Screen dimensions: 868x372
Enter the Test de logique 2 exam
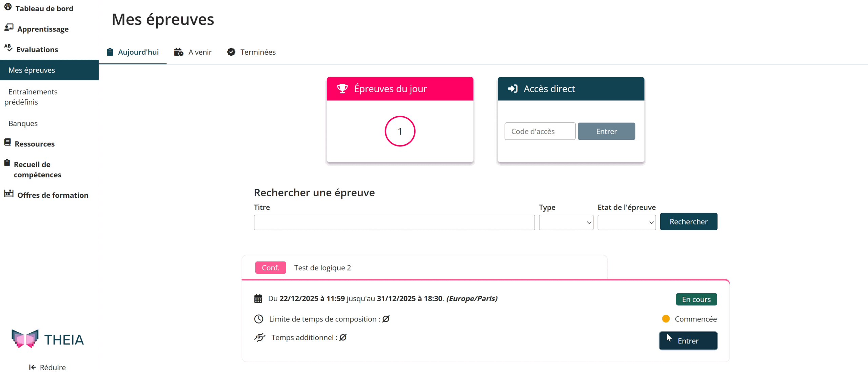click(688, 340)
